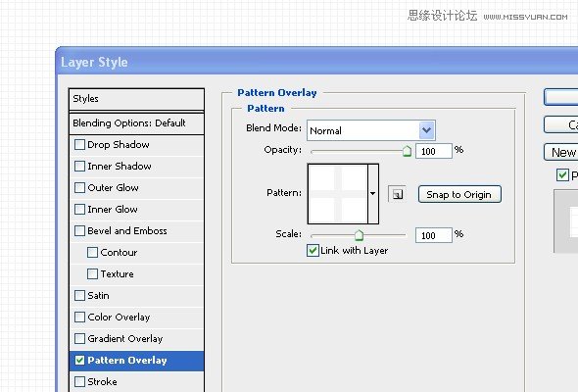Select the highlighted Pattern Overlay row label

(127, 361)
